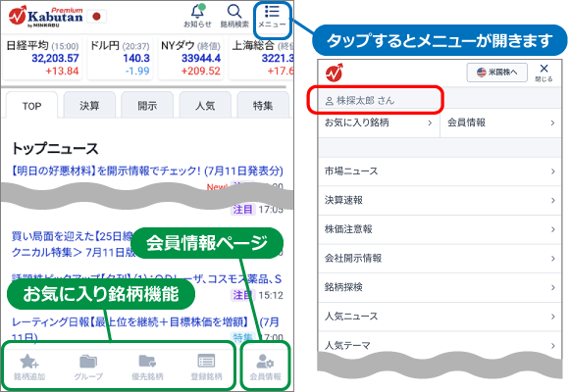The image size is (569, 392).
Task: Expand 株価注意報 menu row chevron
Action: tap(552, 229)
